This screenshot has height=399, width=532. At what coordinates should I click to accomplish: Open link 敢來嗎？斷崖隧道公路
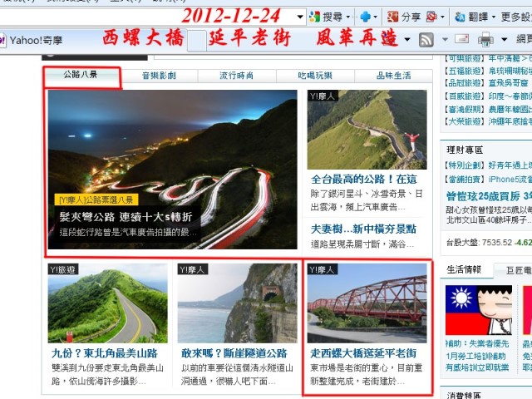click(234, 353)
